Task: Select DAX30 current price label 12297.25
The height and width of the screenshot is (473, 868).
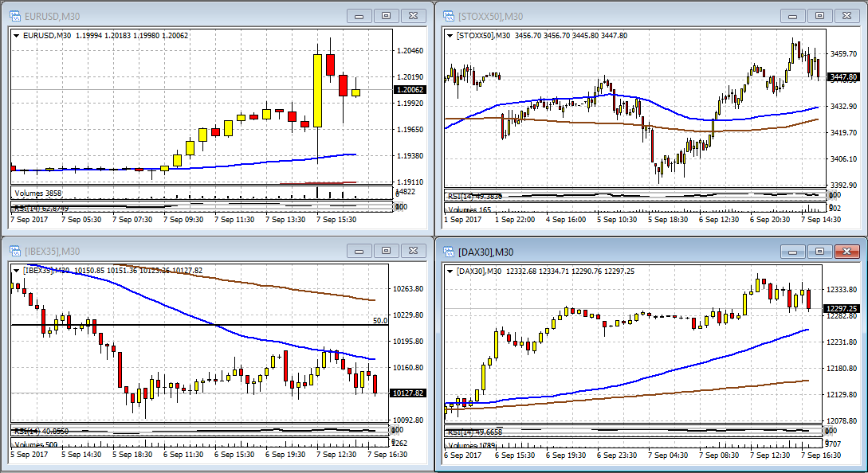Action: pos(842,309)
